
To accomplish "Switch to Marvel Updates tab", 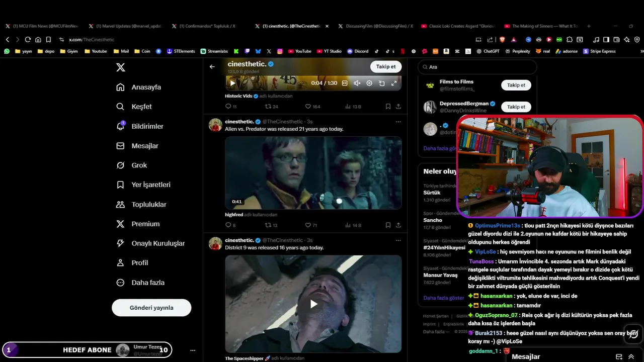I will click(x=125, y=26).
